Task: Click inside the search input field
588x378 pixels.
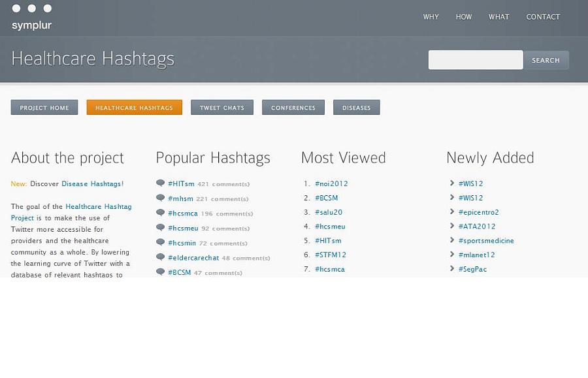Action: click(x=475, y=59)
